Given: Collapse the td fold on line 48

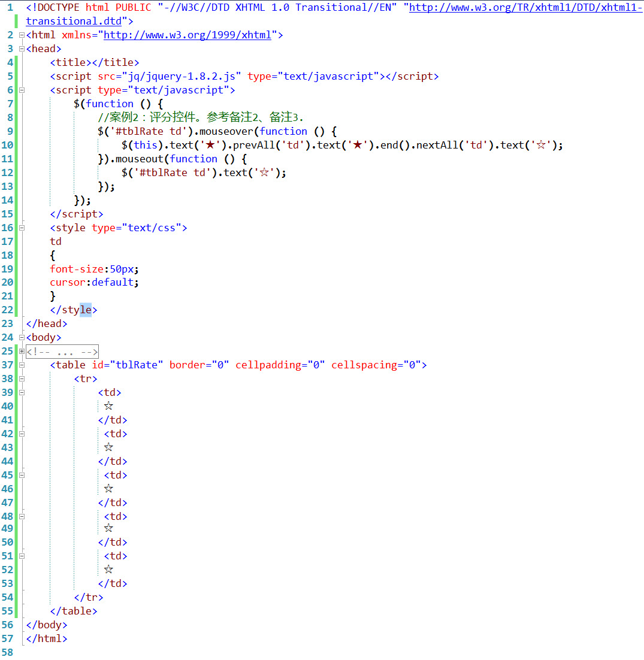Looking at the screenshot, I should [x=22, y=516].
